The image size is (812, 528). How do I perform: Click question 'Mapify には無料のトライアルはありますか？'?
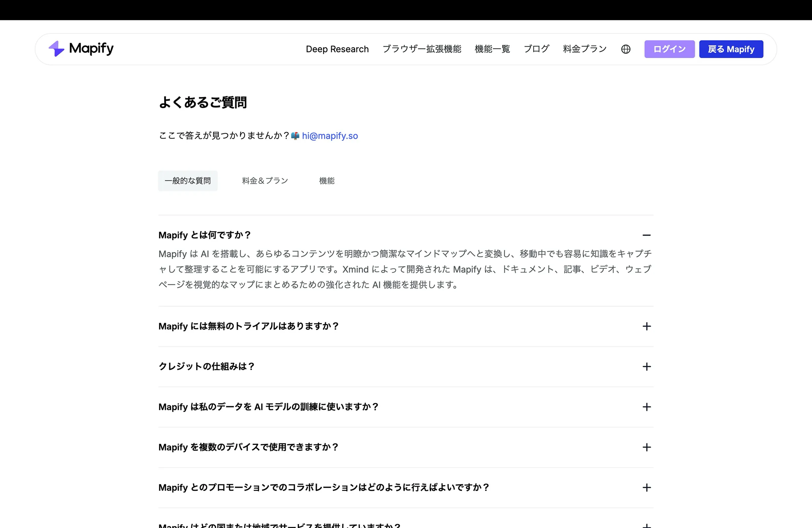tap(249, 326)
